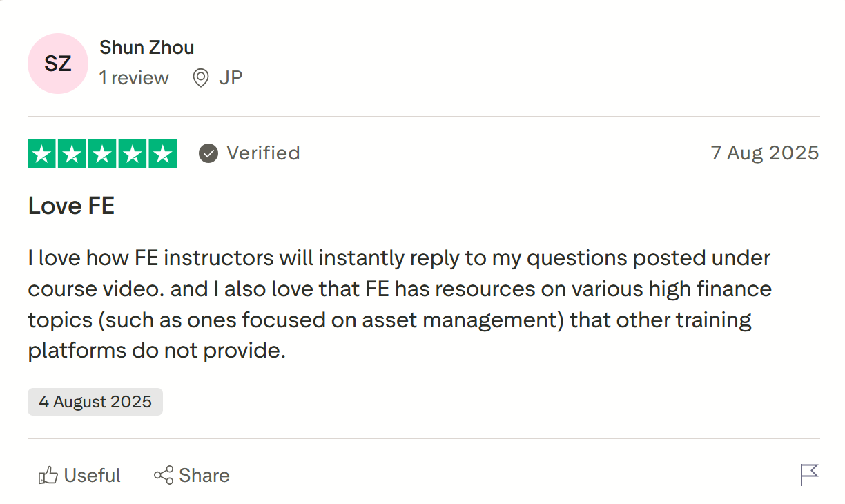Open the "Love FE" review title
This screenshot has width=845, height=504.
[71, 206]
